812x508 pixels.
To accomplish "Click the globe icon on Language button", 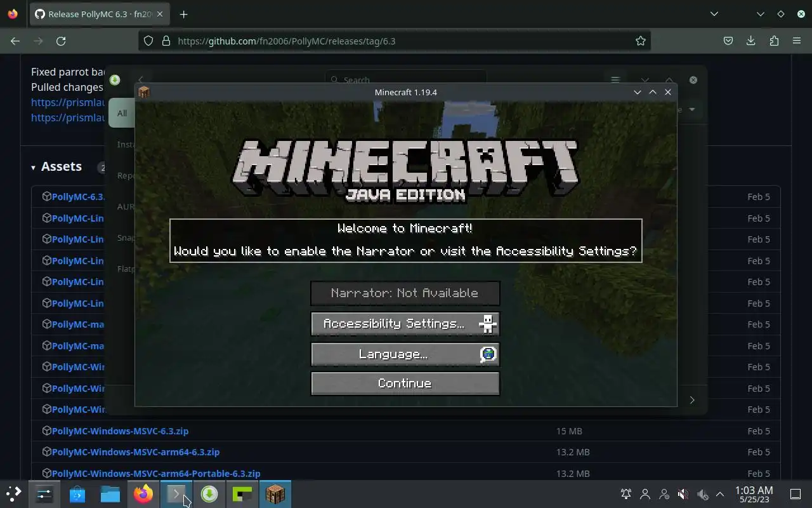I will tap(488, 354).
